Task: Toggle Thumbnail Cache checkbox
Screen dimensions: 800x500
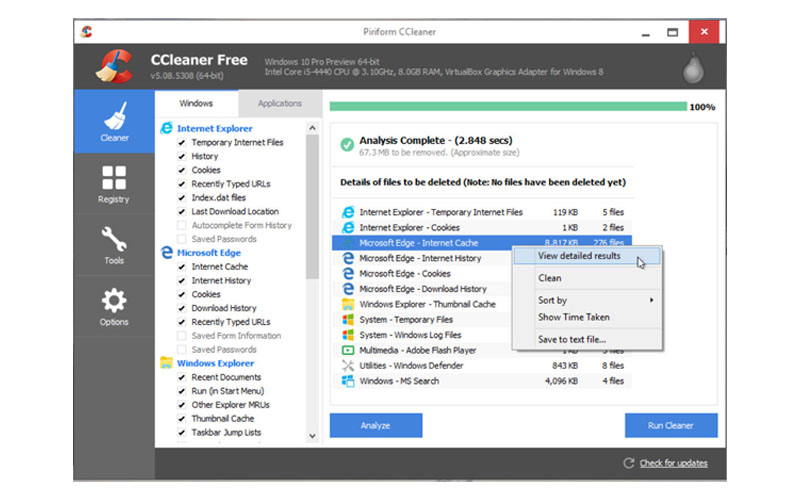Action: (182, 418)
